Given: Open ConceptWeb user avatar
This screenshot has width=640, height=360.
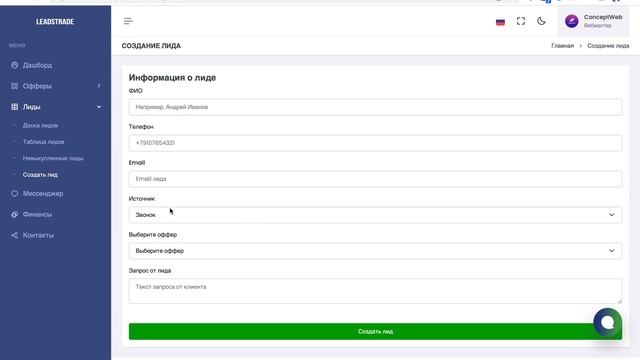Looking at the screenshot, I should coord(571,21).
